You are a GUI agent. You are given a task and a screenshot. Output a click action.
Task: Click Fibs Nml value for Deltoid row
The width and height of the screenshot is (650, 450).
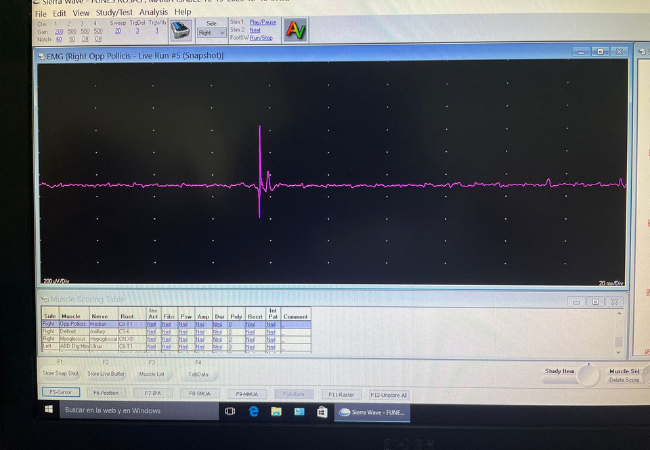166,332
